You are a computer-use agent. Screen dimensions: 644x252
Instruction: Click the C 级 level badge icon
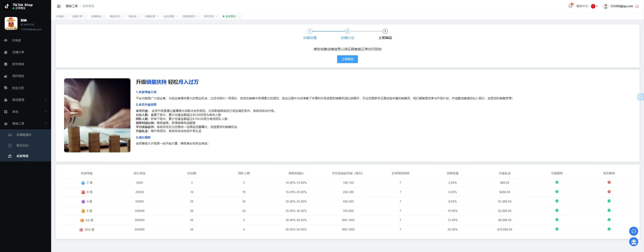tap(83, 183)
